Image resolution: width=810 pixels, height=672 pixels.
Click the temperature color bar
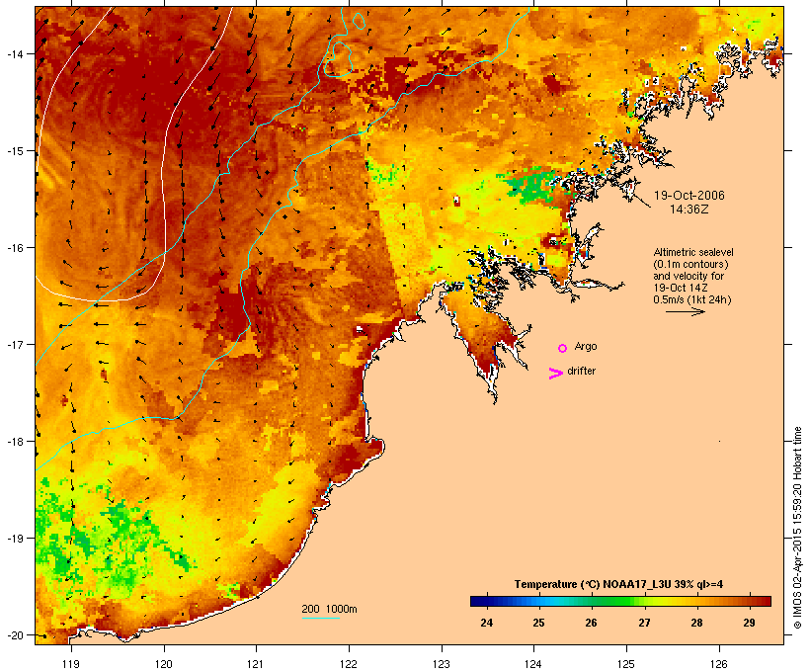point(620,601)
